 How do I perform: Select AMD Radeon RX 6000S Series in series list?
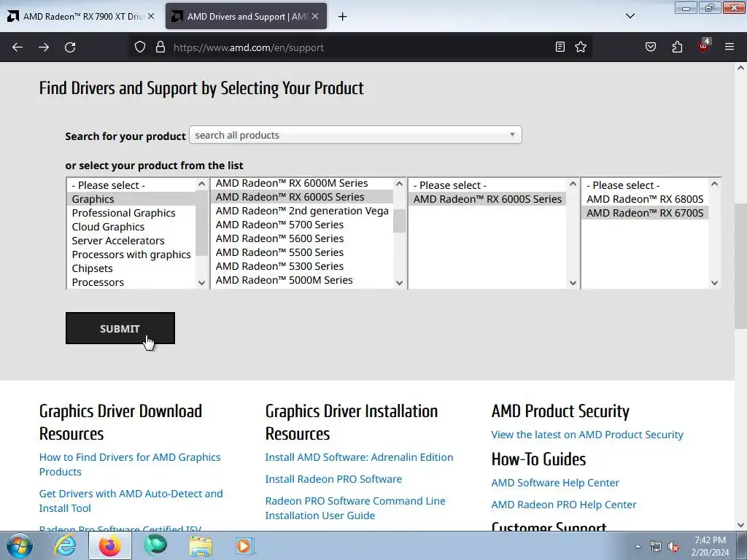click(x=303, y=197)
